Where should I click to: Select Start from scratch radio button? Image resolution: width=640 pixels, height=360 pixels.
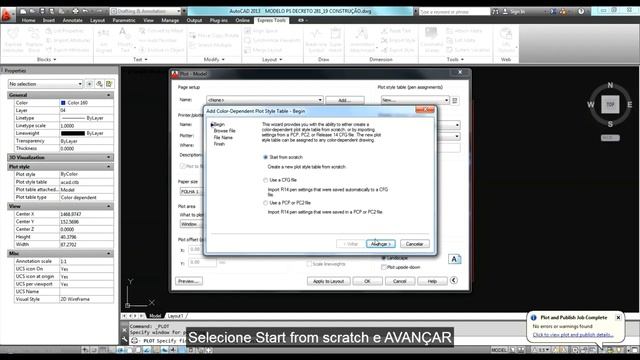point(266,157)
